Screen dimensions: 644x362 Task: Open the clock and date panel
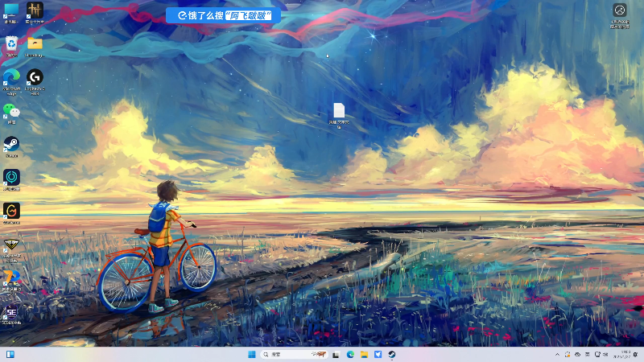(622, 354)
